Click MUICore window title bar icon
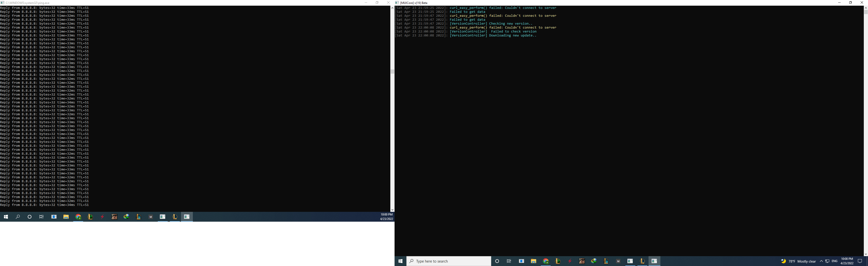The width and height of the screenshot is (868, 266). pyautogui.click(x=397, y=3)
